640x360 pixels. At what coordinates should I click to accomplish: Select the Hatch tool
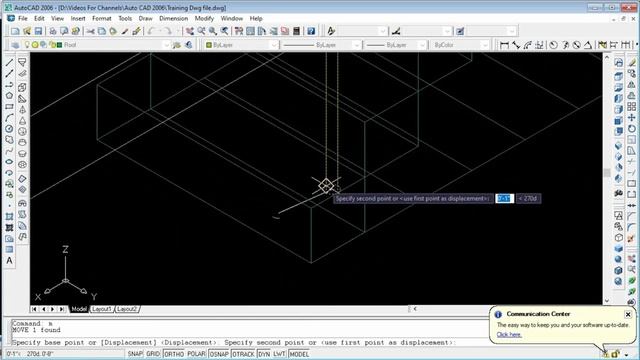point(9,217)
